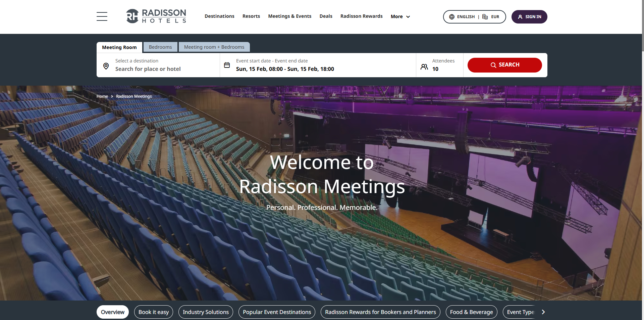
Task: Select Radisson Rewards for Bookers and Planners
Action: [380, 312]
